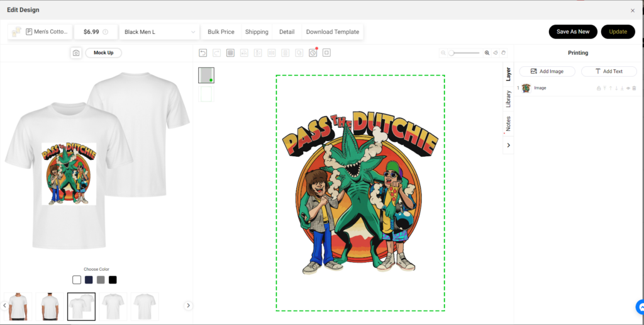Select the paint bucket background tool
644x325 pixels.
pos(496,53)
